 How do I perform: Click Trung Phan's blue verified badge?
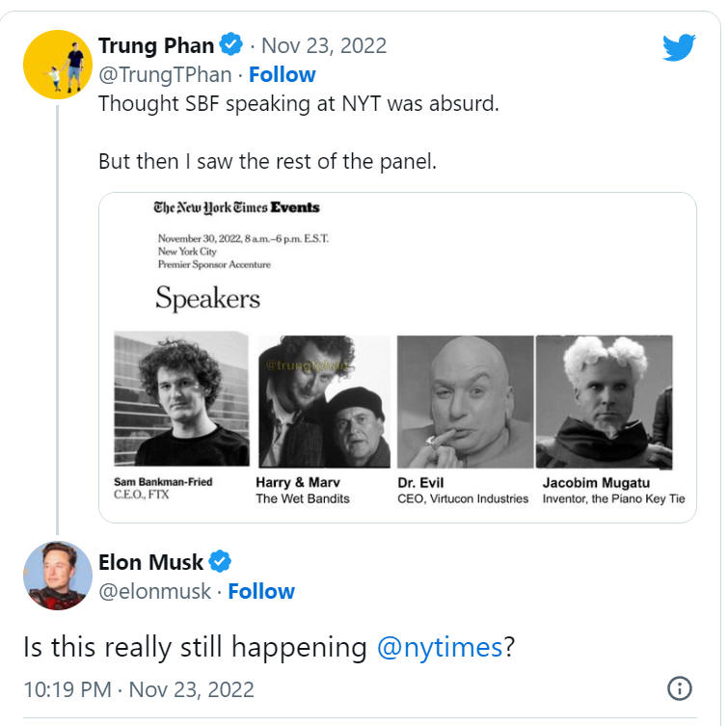(x=231, y=44)
